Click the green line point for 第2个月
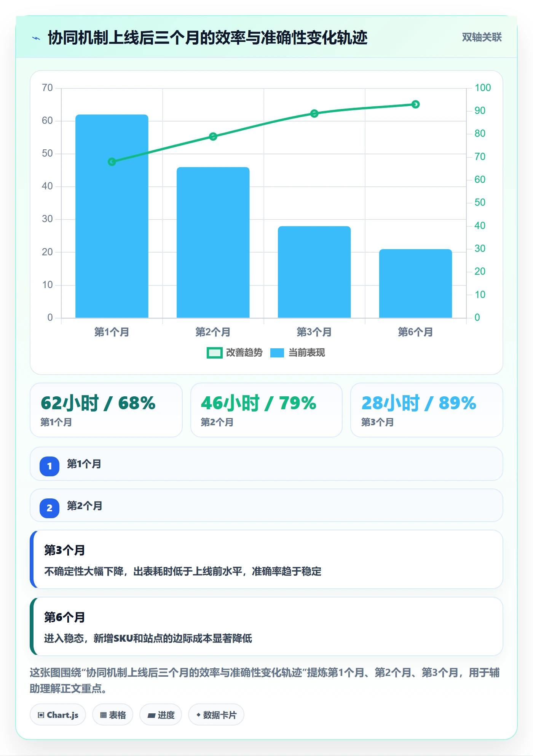This screenshot has width=533, height=756. 213,136
